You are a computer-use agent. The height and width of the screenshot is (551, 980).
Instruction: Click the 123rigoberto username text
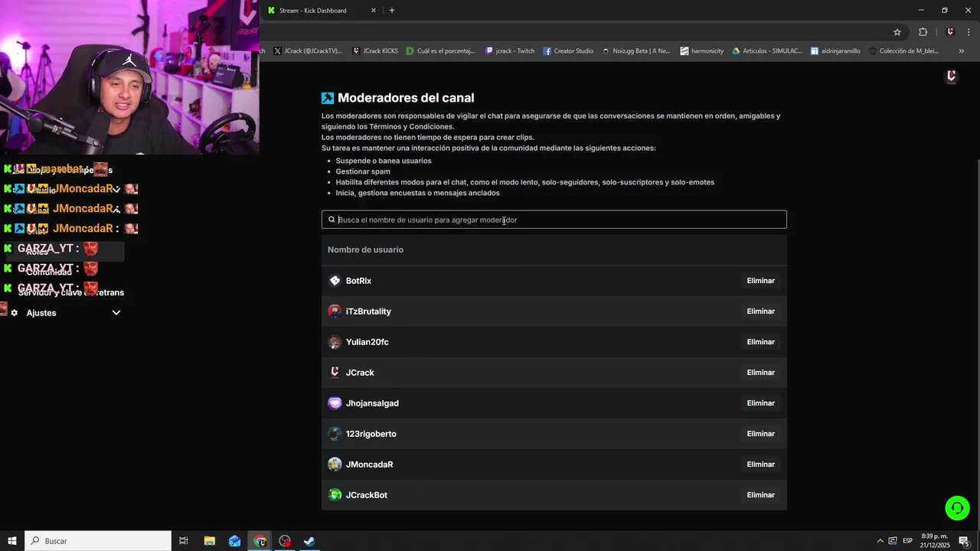[x=371, y=434]
